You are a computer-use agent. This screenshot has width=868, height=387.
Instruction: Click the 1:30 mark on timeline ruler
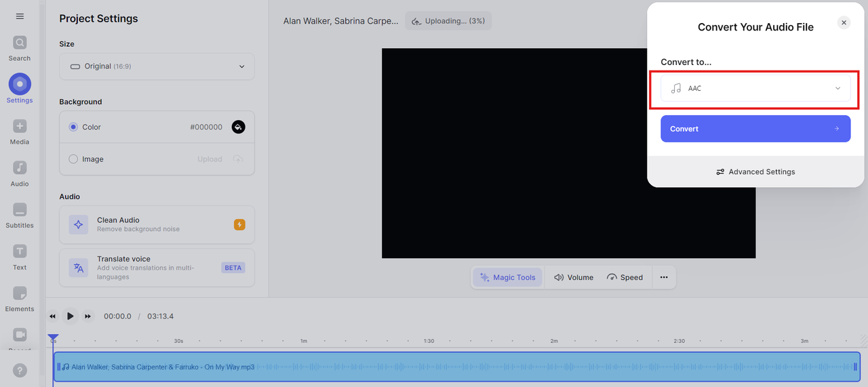click(x=429, y=341)
